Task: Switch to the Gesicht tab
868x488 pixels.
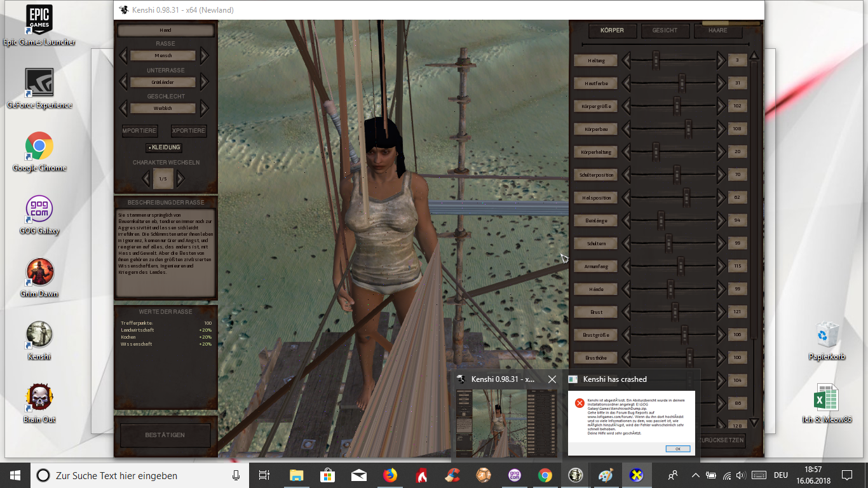Action: click(665, 30)
